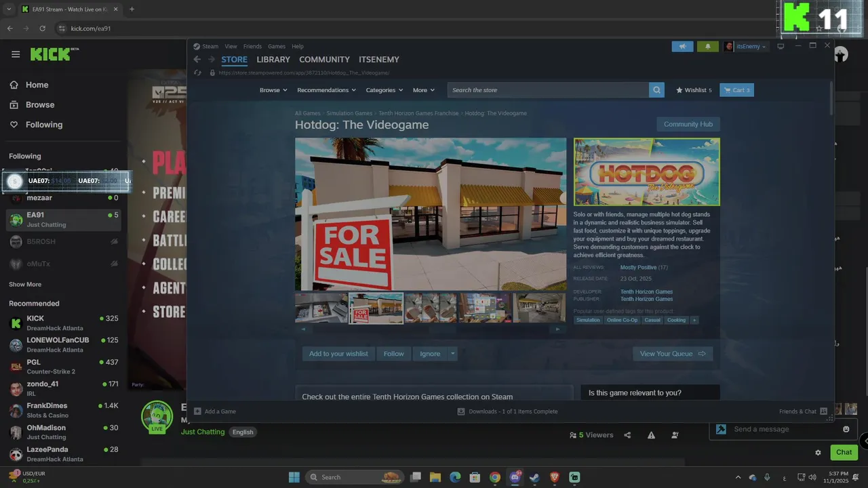Click the Steam announcements megaphone button
The width and height of the screenshot is (868, 488).
click(x=683, y=46)
